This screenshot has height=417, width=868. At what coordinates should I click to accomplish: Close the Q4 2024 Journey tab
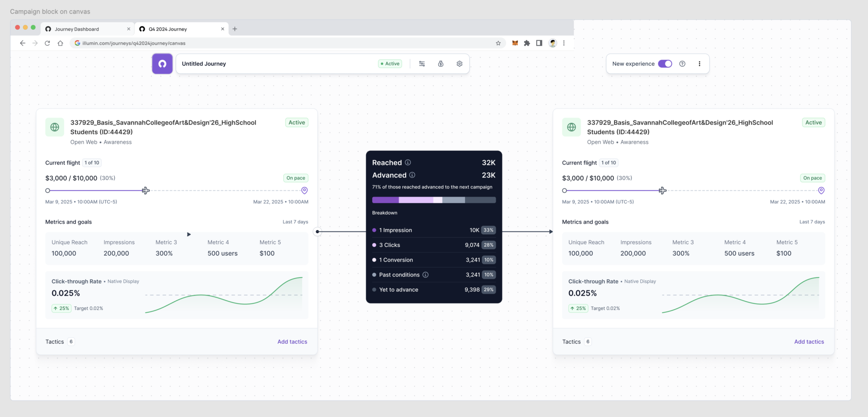click(223, 29)
